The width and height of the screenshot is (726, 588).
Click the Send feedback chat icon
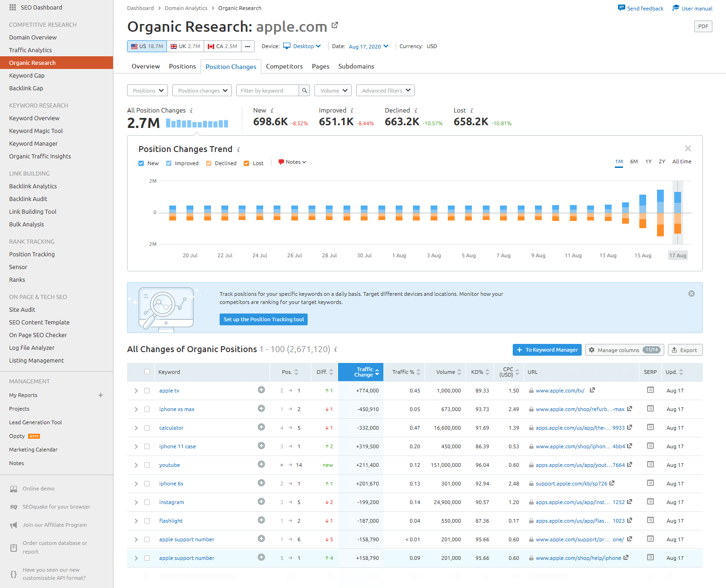click(621, 8)
